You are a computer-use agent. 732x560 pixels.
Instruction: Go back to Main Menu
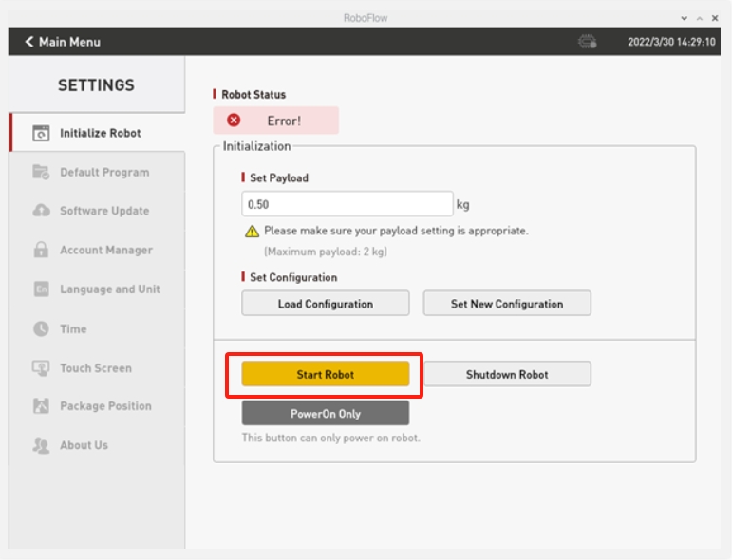click(x=63, y=42)
